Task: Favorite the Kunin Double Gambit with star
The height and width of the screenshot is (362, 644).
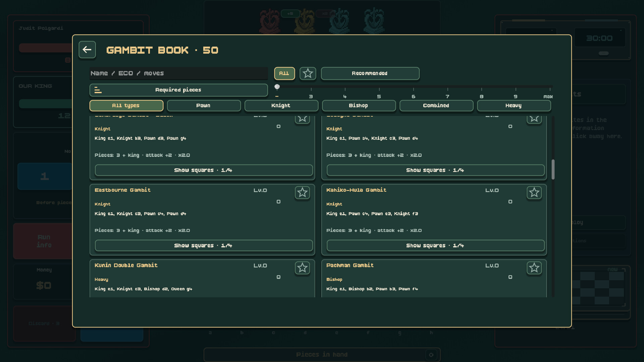Action: [x=302, y=268]
